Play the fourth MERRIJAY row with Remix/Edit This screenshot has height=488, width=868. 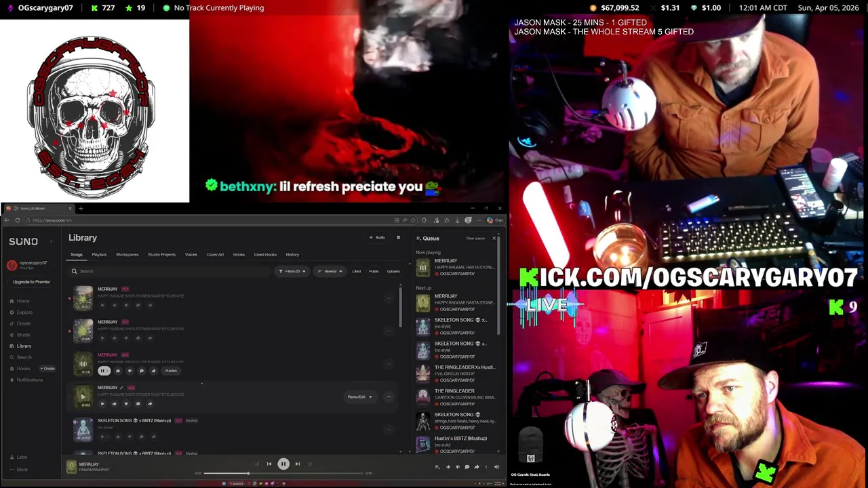pos(102,404)
